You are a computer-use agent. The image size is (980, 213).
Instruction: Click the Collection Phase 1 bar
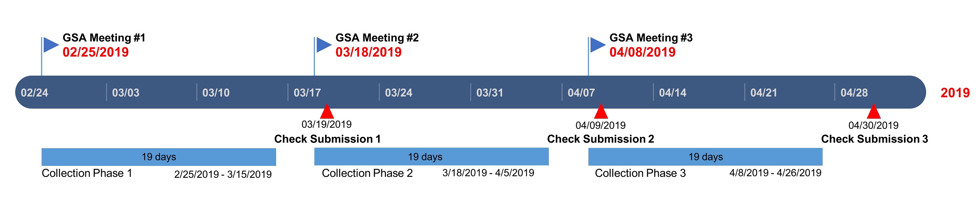[x=159, y=157]
